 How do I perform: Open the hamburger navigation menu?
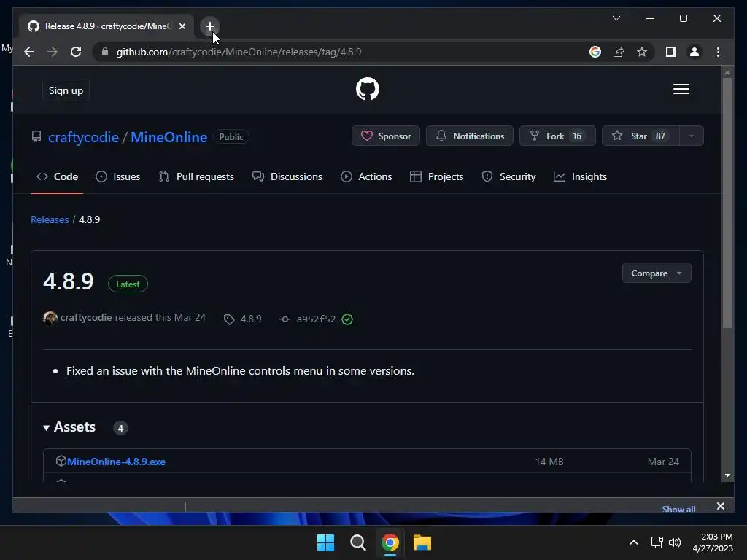tap(681, 89)
